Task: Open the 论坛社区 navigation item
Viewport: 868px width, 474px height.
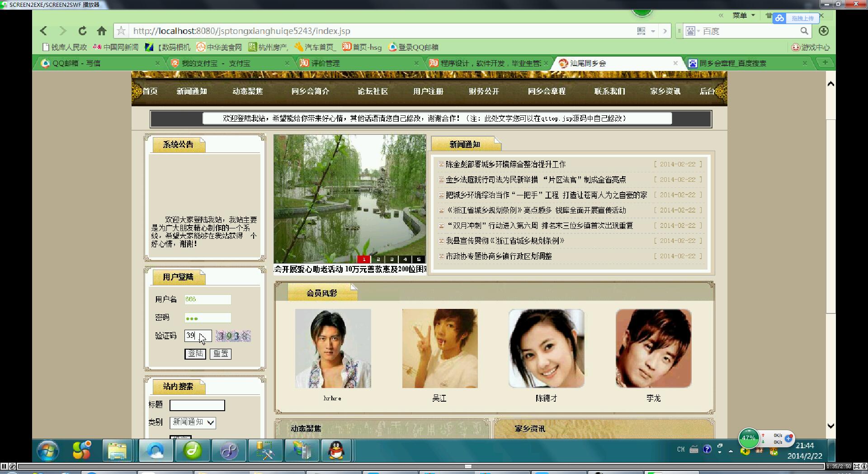Action: tap(373, 91)
